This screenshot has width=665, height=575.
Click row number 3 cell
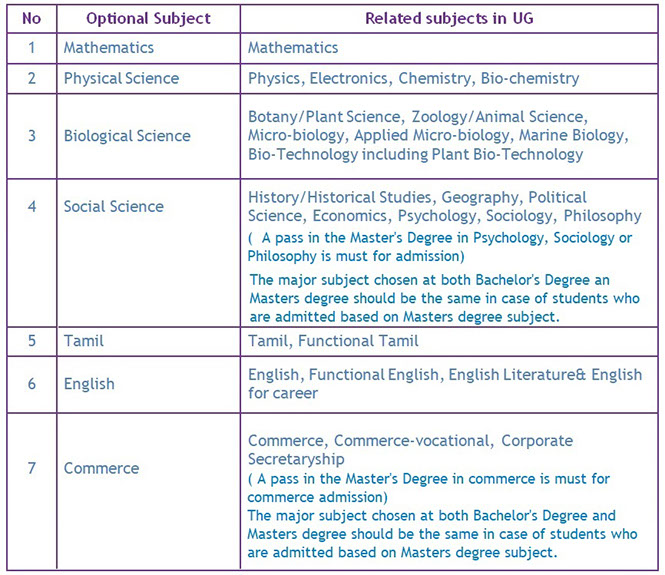(x=32, y=136)
